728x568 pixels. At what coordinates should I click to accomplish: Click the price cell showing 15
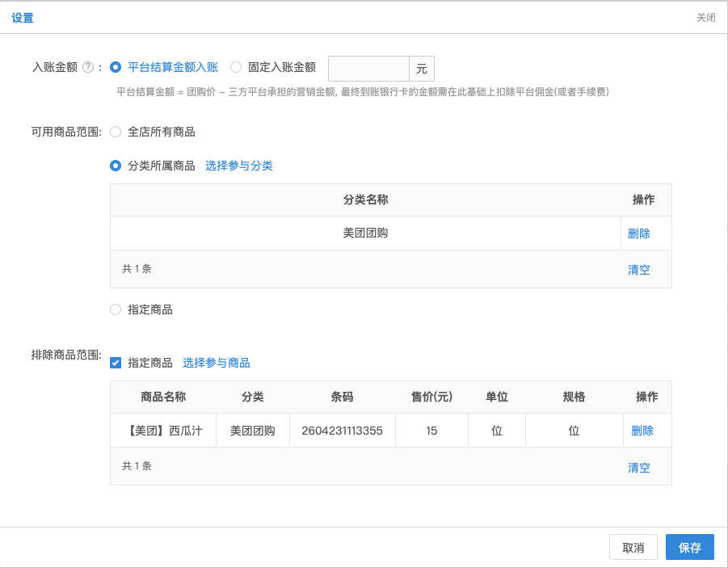point(431,431)
